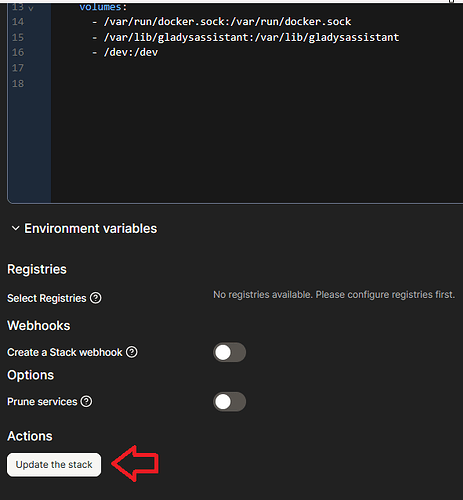Collapse the Environment variables section
This screenshot has height=500, width=463.
[15, 228]
